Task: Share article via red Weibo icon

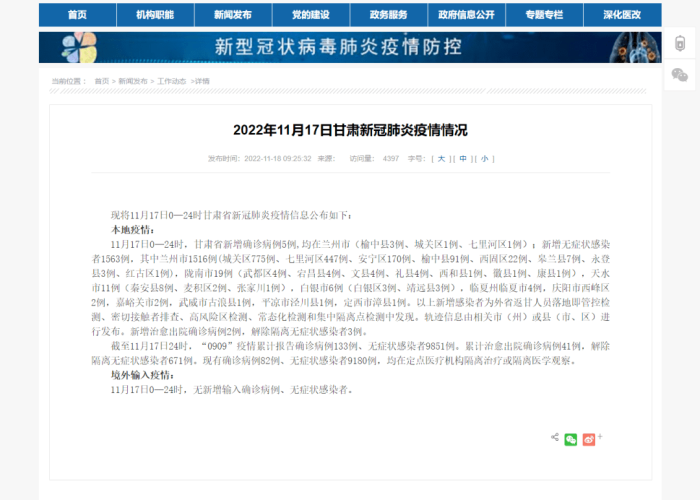Action: pyautogui.click(x=588, y=439)
